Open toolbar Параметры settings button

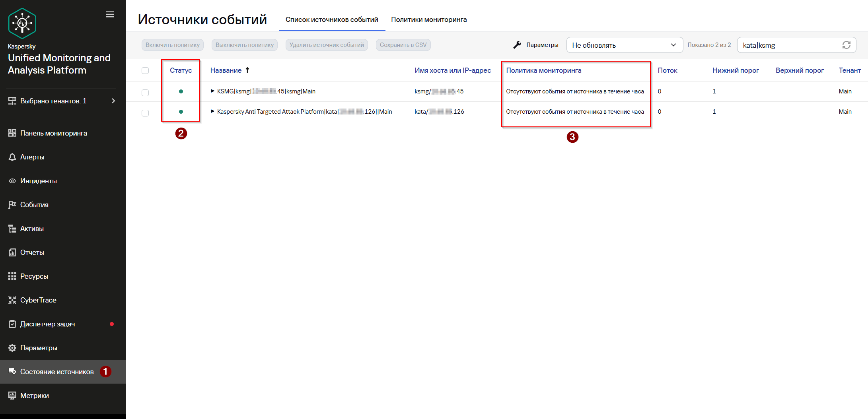536,45
